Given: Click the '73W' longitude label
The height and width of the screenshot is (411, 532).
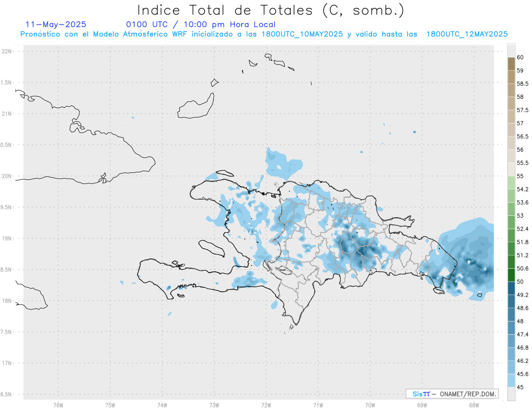Looking at the screenshot, I should [x=214, y=405].
